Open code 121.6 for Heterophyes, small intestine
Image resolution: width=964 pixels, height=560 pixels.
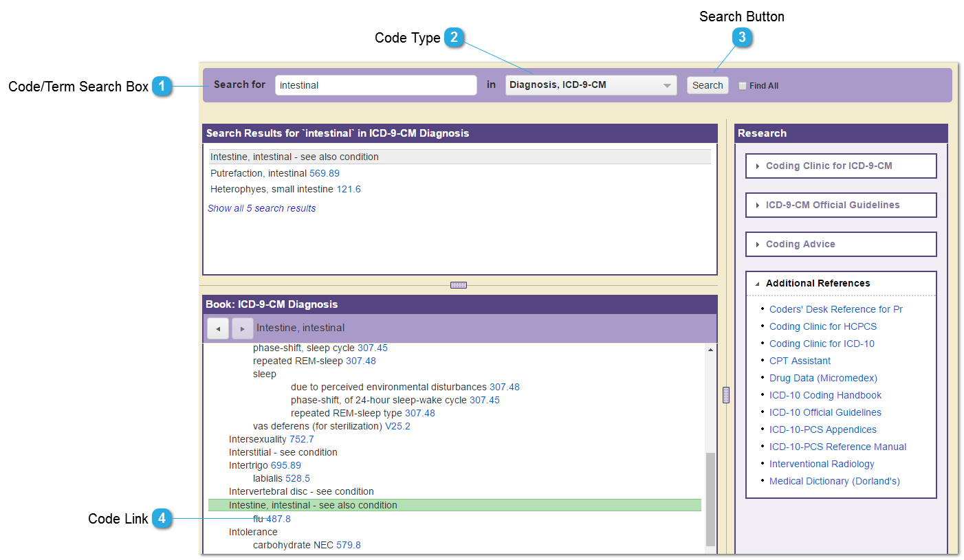point(349,189)
